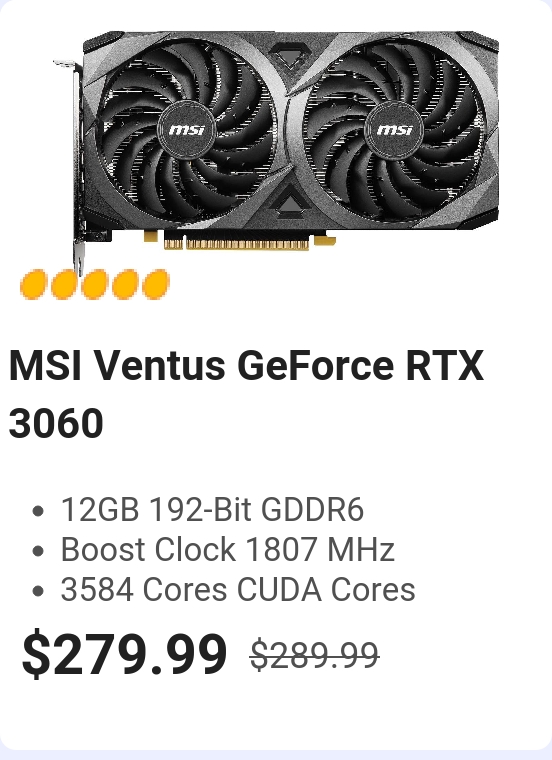Viewport: 552px width, 760px height.
Task: Click the MSI logo on left fan
Action: click(187, 130)
